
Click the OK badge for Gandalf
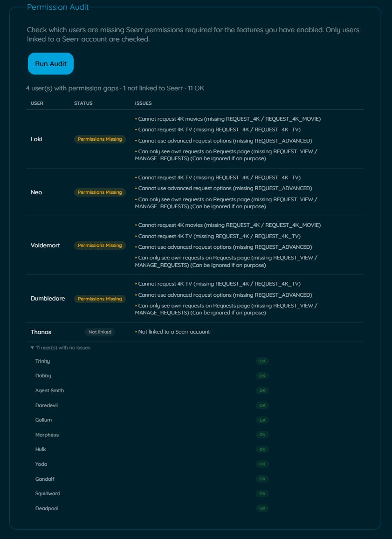point(262,479)
